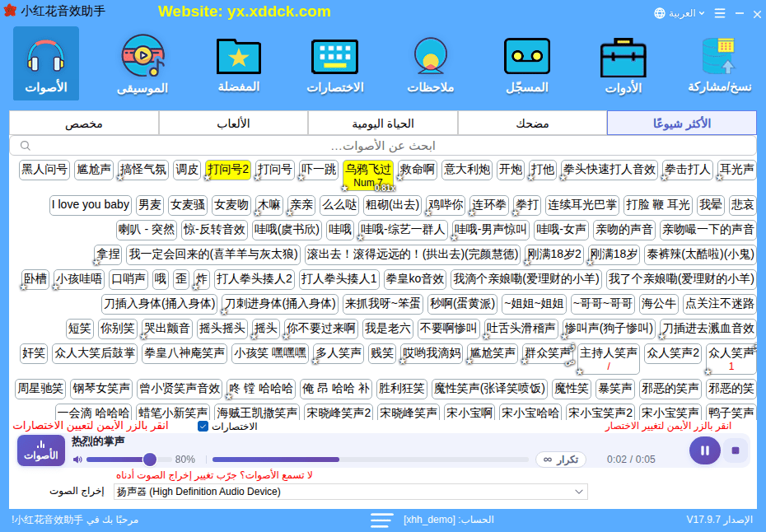Play the 刚满18岁2 sound

coord(554,254)
